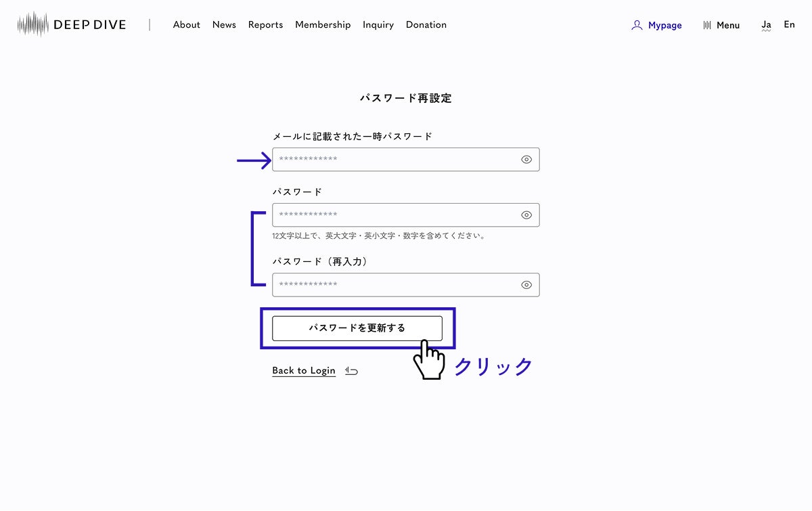Select the Ja language option
This screenshot has height=511, width=812.
click(766, 24)
